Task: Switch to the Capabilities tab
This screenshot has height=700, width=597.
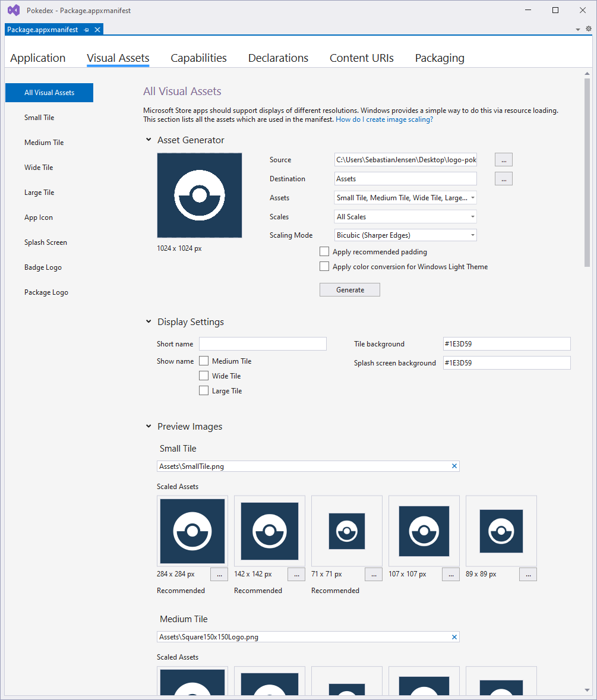Action: click(198, 58)
